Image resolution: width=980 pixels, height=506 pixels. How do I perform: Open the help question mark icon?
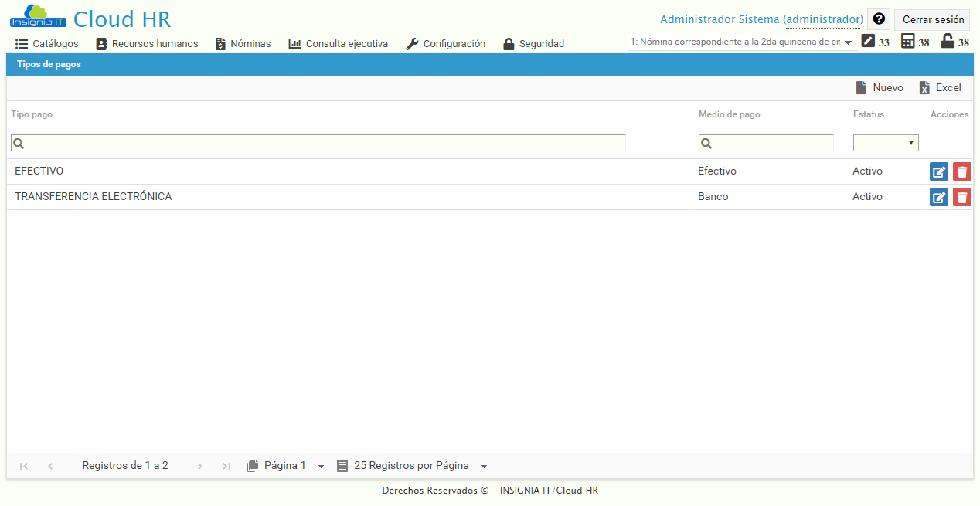coord(879,19)
